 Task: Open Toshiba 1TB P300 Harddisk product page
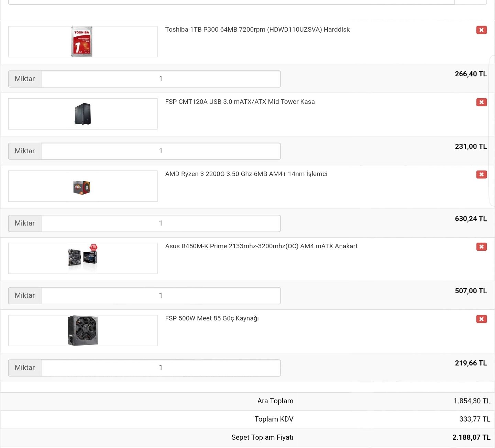pos(257,30)
